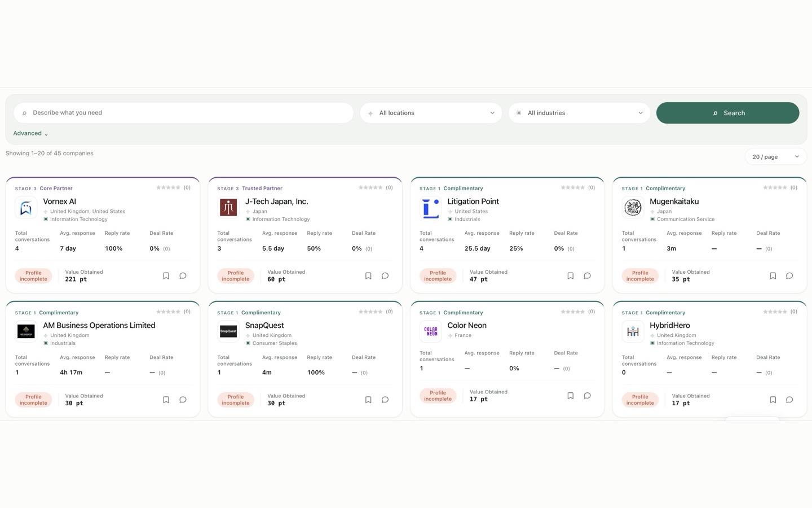Screen dimensions: 812x508
Task: Open chat bubble for Color Neon
Action: (x=587, y=396)
